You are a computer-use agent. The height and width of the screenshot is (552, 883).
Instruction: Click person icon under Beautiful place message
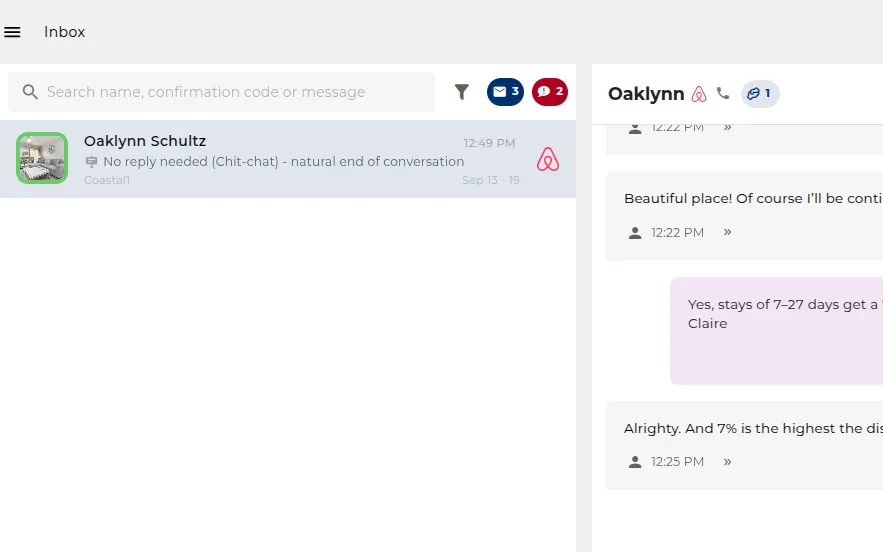[635, 233]
